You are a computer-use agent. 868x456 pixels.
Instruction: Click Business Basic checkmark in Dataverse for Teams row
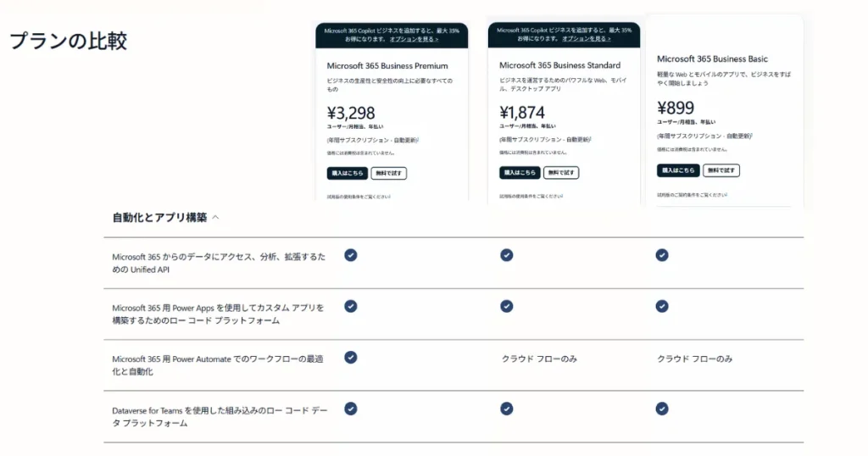(662, 409)
